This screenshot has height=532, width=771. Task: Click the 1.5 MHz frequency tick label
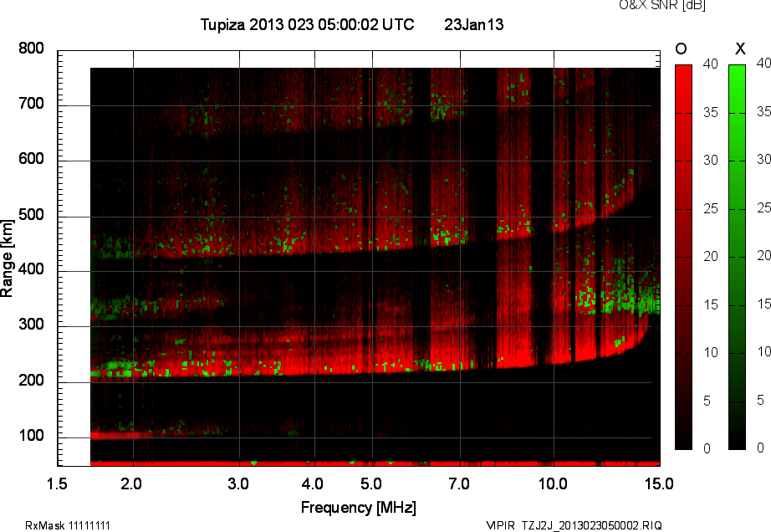(x=57, y=483)
